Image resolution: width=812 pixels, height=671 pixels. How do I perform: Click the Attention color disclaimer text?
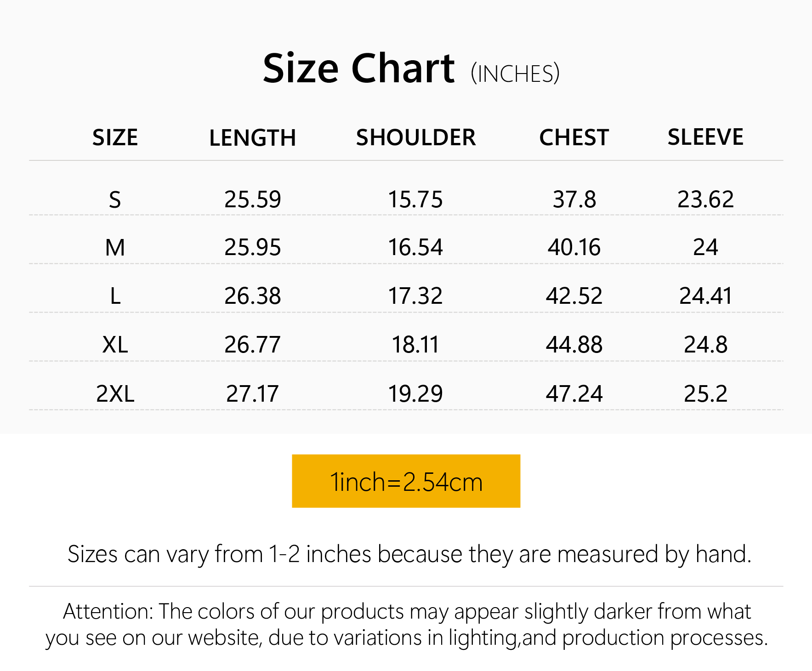coord(407,624)
